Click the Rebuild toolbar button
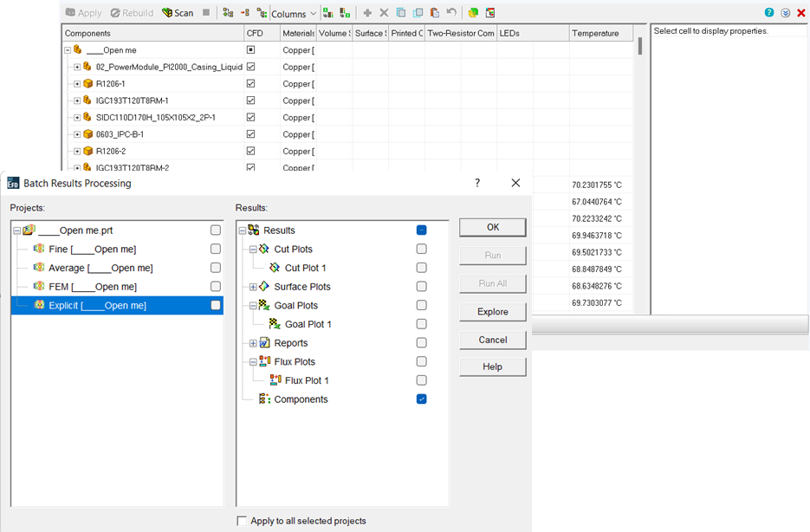Viewport: 810px width, 532px height. [x=133, y=13]
